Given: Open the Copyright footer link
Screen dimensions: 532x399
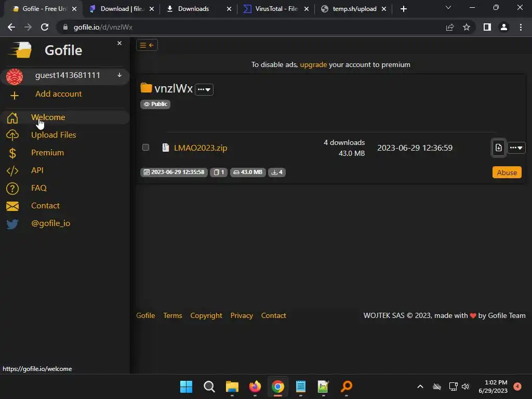Looking at the screenshot, I should click(x=206, y=315).
